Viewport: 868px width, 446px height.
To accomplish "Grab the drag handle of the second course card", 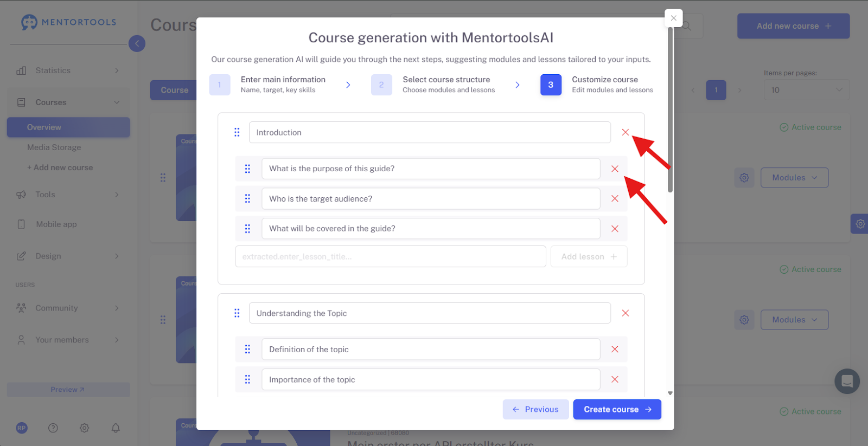I will [x=163, y=320].
